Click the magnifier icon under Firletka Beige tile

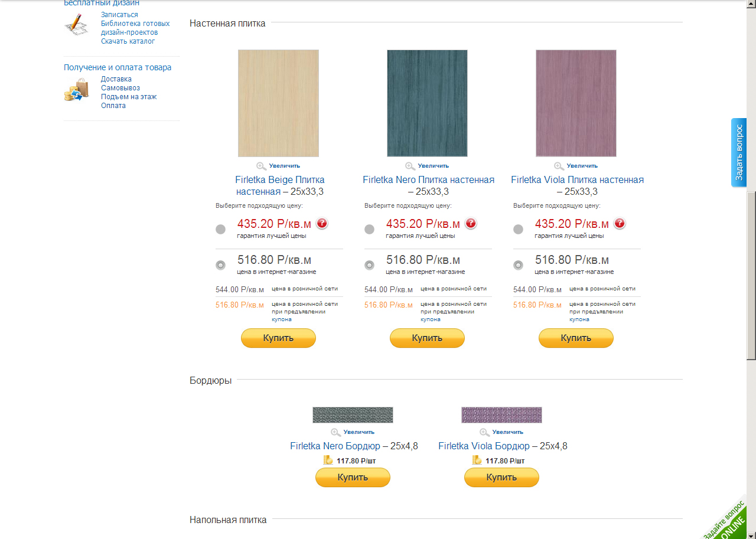tap(262, 166)
